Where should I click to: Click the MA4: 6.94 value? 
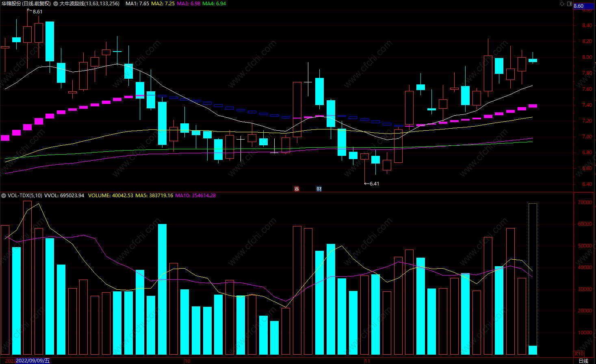pos(214,4)
